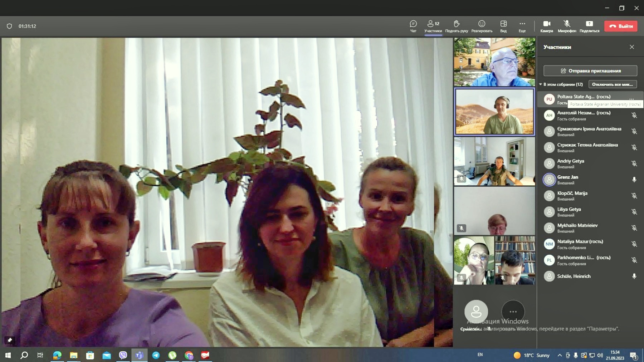The image size is (644, 362).
Task: Raise hand in the meeting
Action: pyautogui.click(x=457, y=26)
